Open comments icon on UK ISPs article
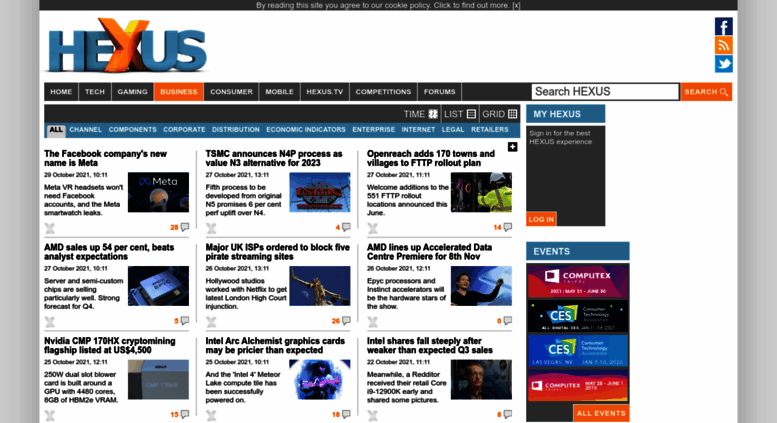777x423 pixels. [x=346, y=320]
